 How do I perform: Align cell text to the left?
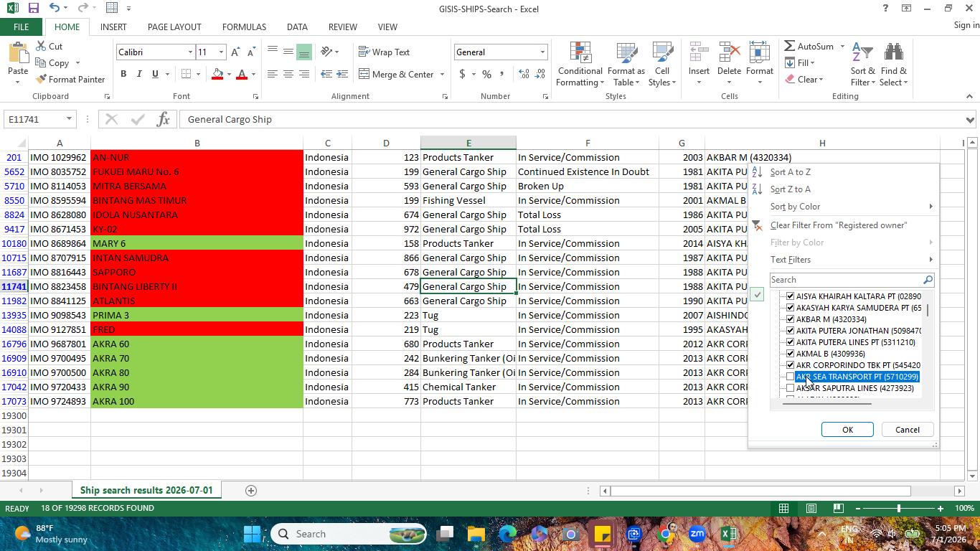click(x=273, y=74)
